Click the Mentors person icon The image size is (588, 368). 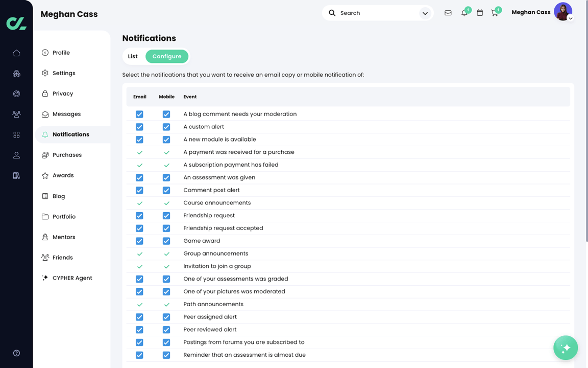pos(45,237)
